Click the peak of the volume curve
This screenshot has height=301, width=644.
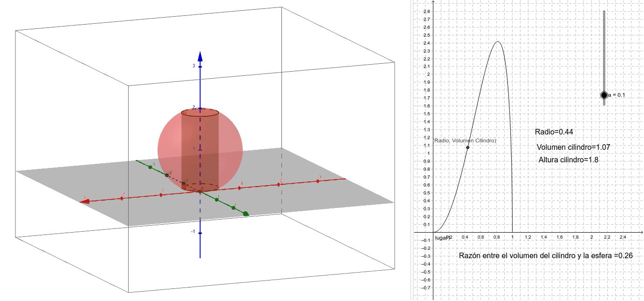click(x=497, y=42)
